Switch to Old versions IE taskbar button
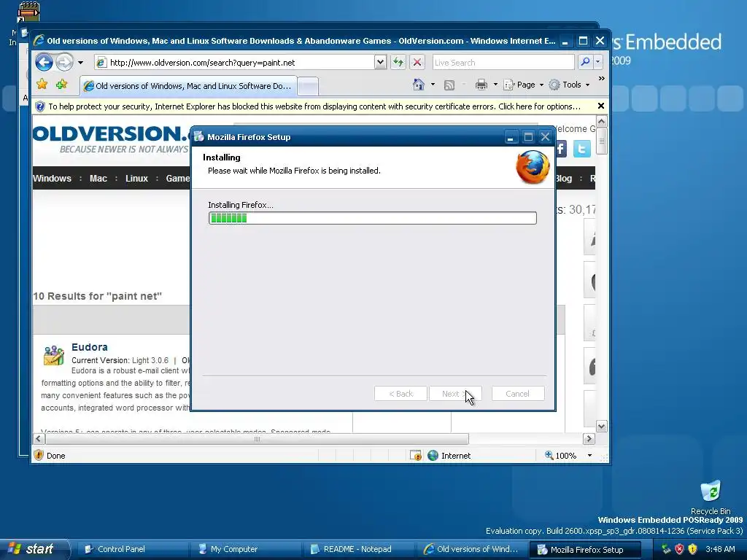The height and width of the screenshot is (560, 747). click(x=471, y=549)
